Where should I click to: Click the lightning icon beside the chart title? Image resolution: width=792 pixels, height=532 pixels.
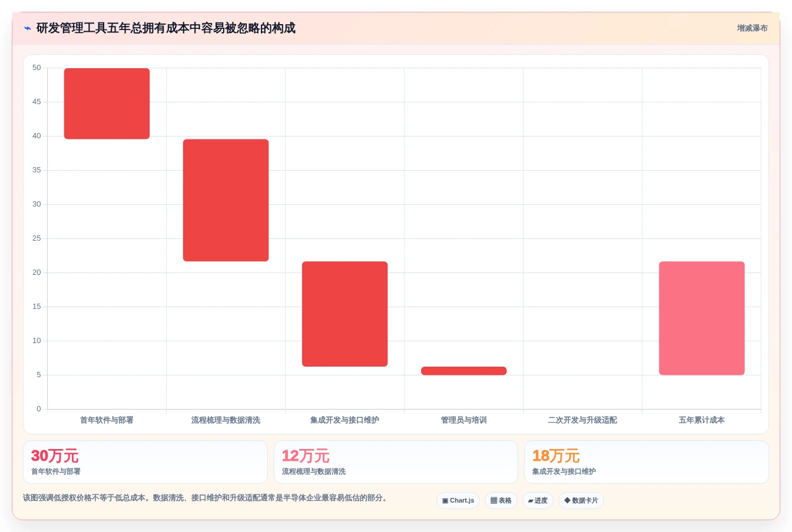click(x=28, y=28)
